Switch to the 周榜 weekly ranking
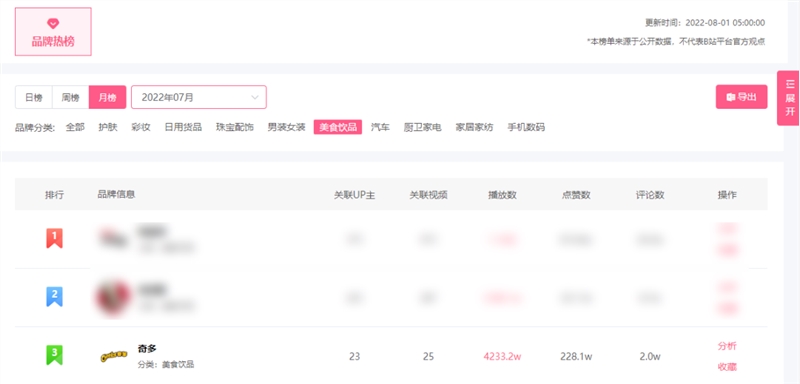Image resolution: width=800 pixels, height=384 pixels. (x=70, y=97)
